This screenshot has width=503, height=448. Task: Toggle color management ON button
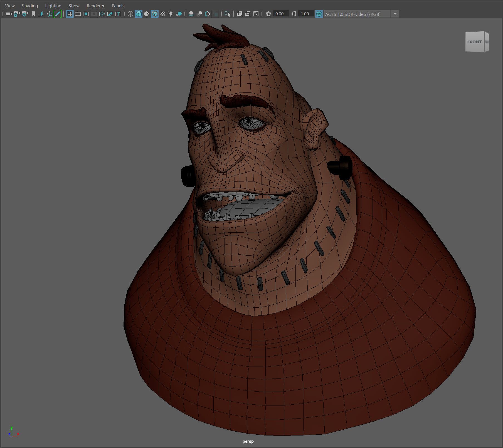click(x=319, y=14)
